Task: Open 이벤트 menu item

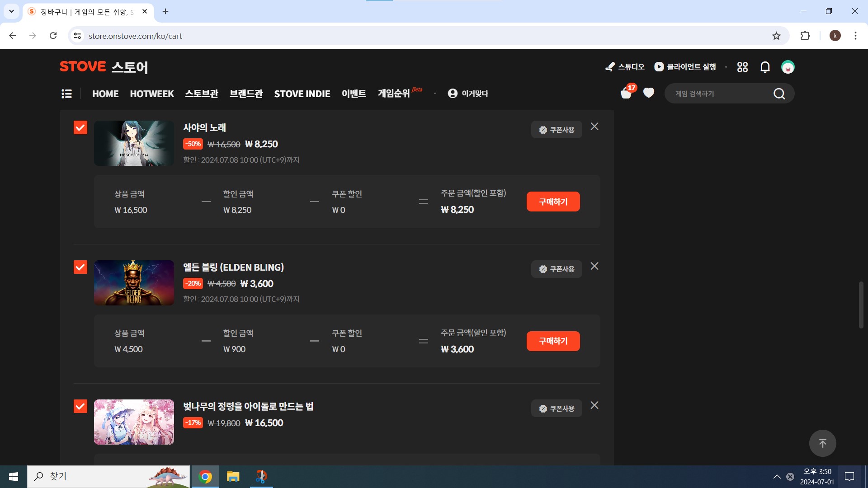Action: pyautogui.click(x=354, y=94)
